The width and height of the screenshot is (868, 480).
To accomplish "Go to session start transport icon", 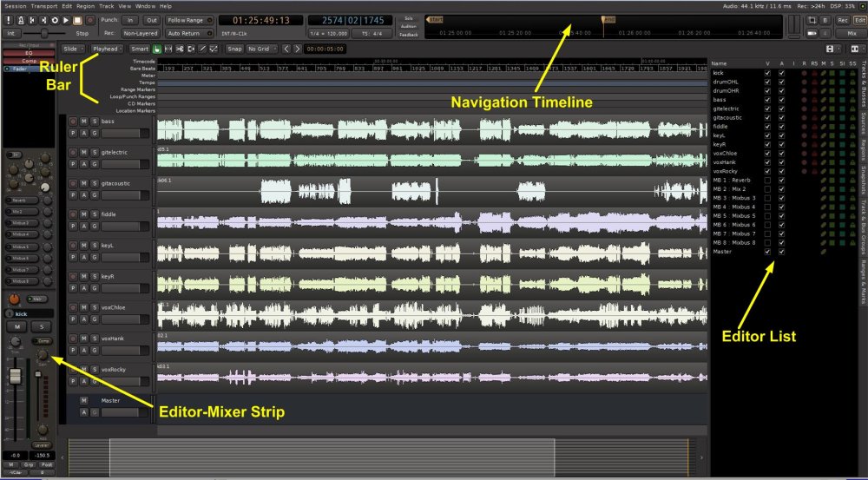I will 32,20.
